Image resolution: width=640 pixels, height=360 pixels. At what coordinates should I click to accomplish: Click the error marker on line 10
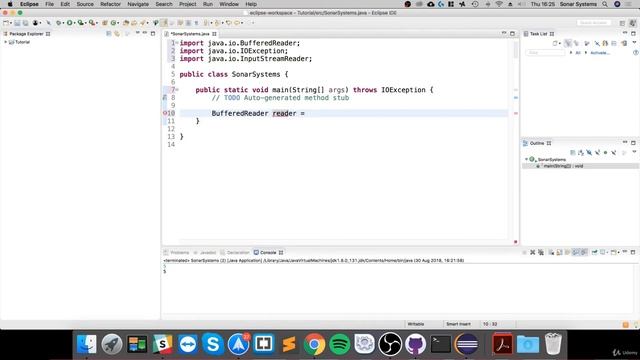pyautogui.click(x=165, y=113)
